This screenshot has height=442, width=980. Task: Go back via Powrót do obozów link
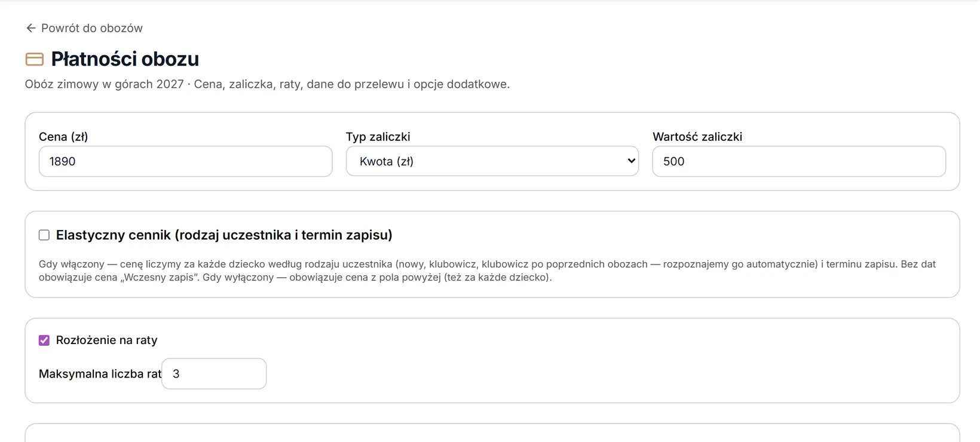[84, 28]
